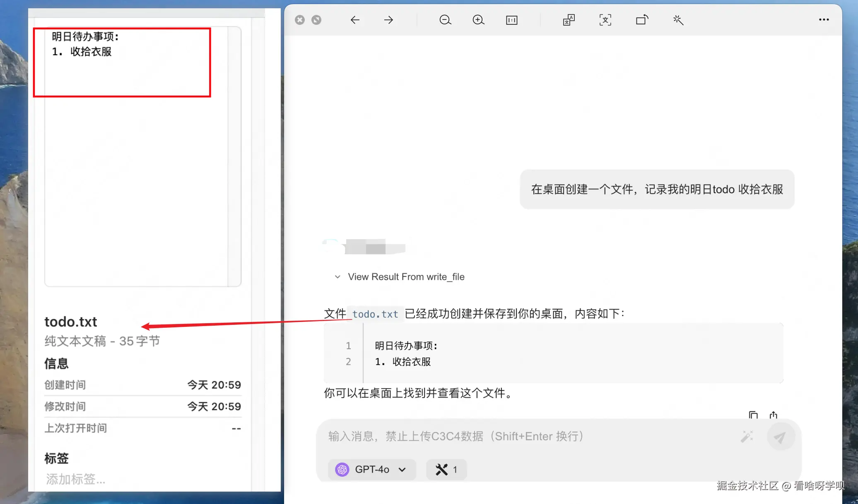
Task: Click the magic wand markup icon
Action: pyautogui.click(x=678, y=20)
